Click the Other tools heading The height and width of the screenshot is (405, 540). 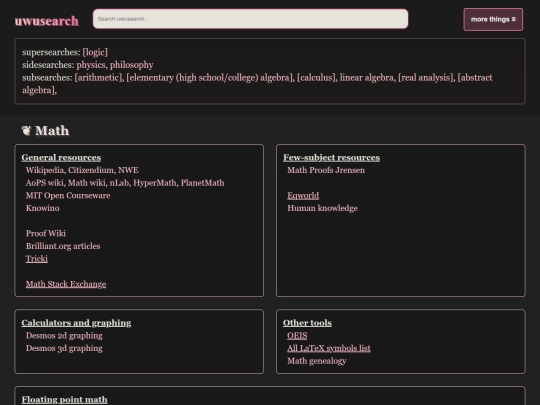click(308, 323)
